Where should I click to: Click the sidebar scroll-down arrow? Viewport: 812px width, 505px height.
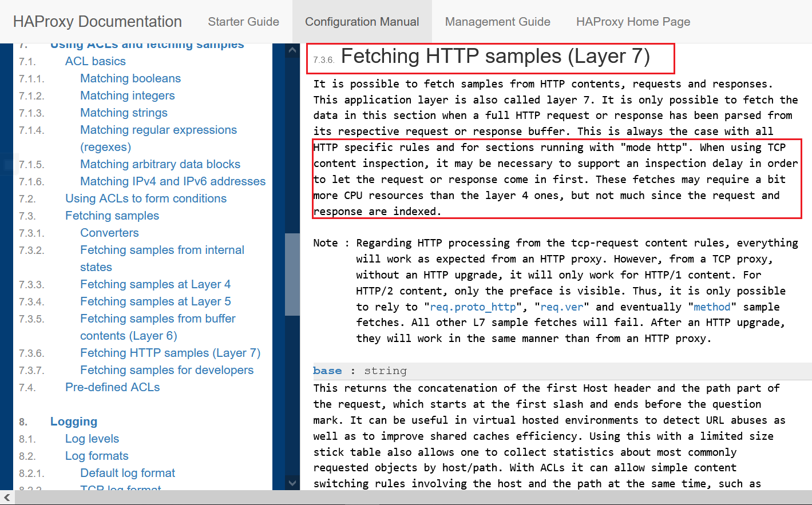pyautogui.click(x=292, y=483)
